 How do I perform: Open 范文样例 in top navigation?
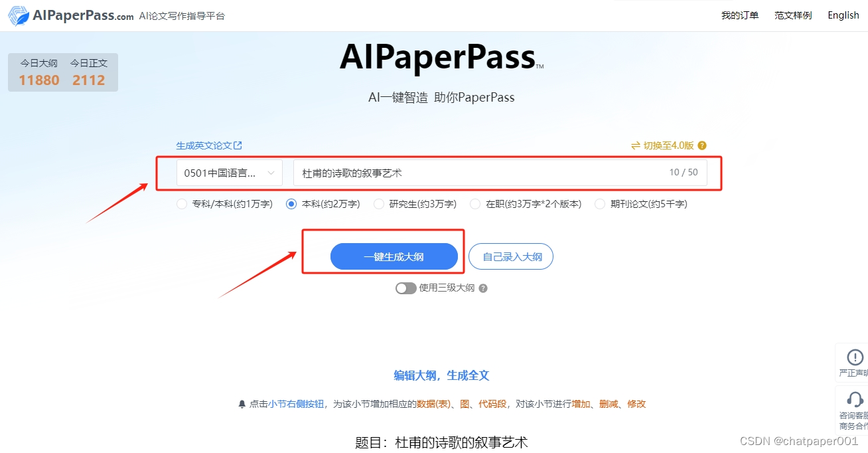[793, 15]
